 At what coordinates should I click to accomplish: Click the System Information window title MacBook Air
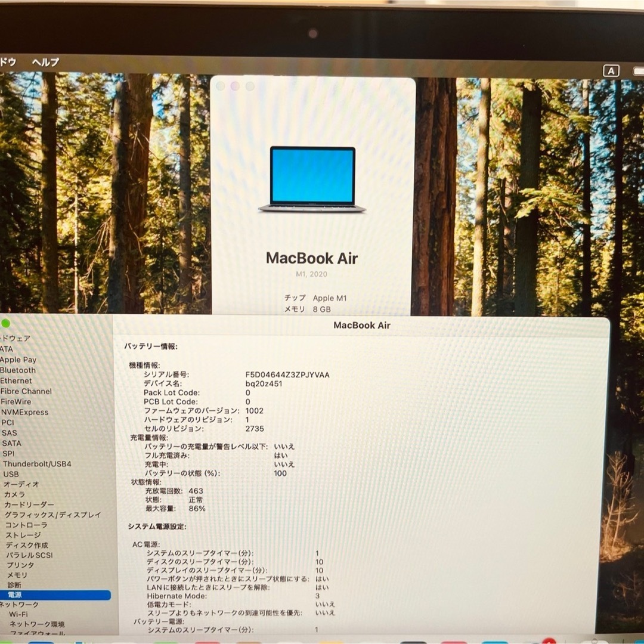coord(362,326)
